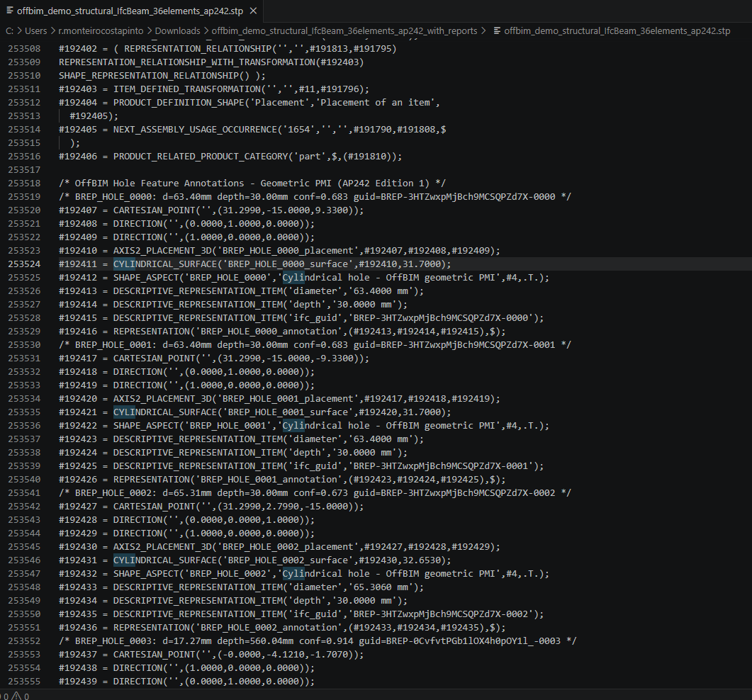The height and width of the screenshot is (700, 752).
Task: Click the warning triangle icon in status bar
Action: pos(16,696)
